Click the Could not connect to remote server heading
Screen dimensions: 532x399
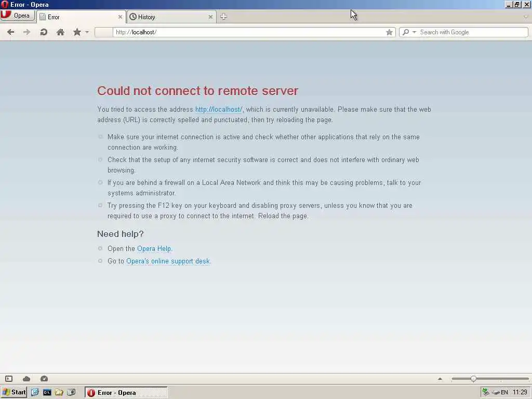[x=197, y=91]
